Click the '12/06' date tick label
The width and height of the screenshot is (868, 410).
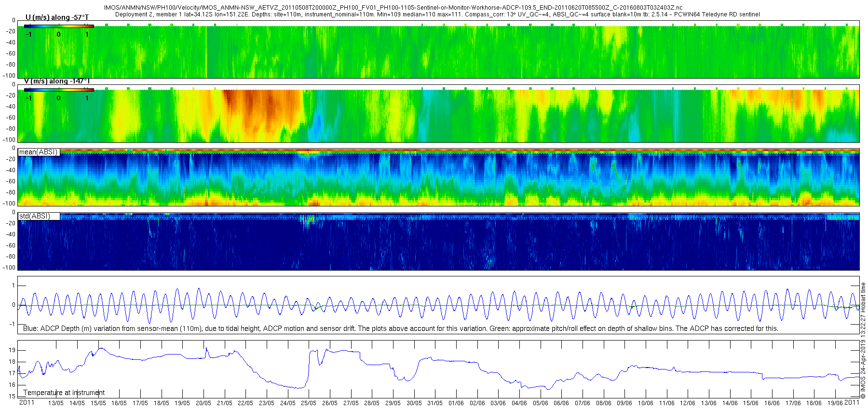click(688, 403)
